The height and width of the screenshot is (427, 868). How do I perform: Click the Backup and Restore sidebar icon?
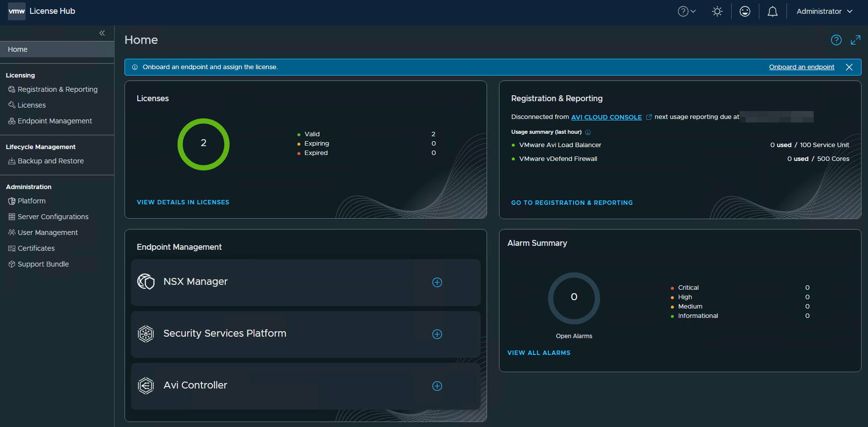tap(12, 161)
